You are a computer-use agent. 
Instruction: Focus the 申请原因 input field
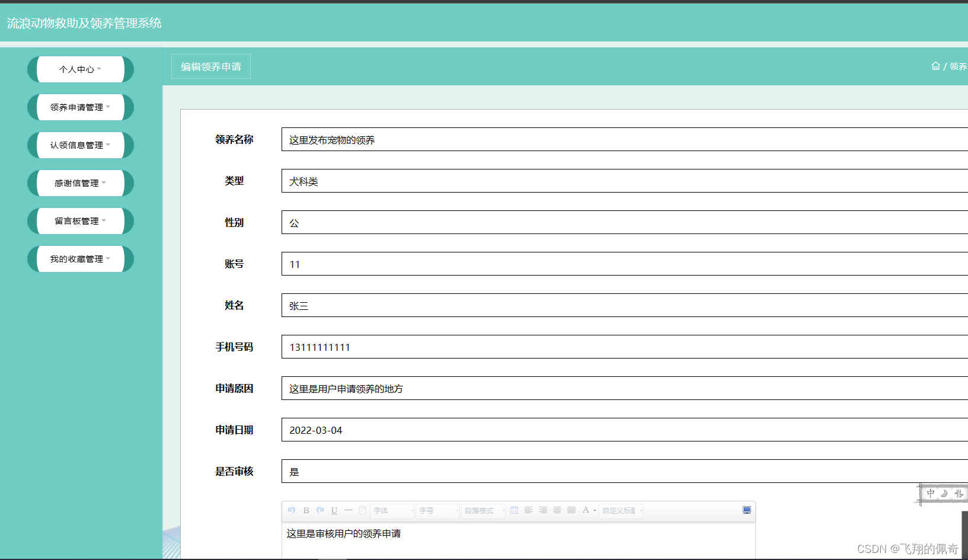click(x=625, y=388)
